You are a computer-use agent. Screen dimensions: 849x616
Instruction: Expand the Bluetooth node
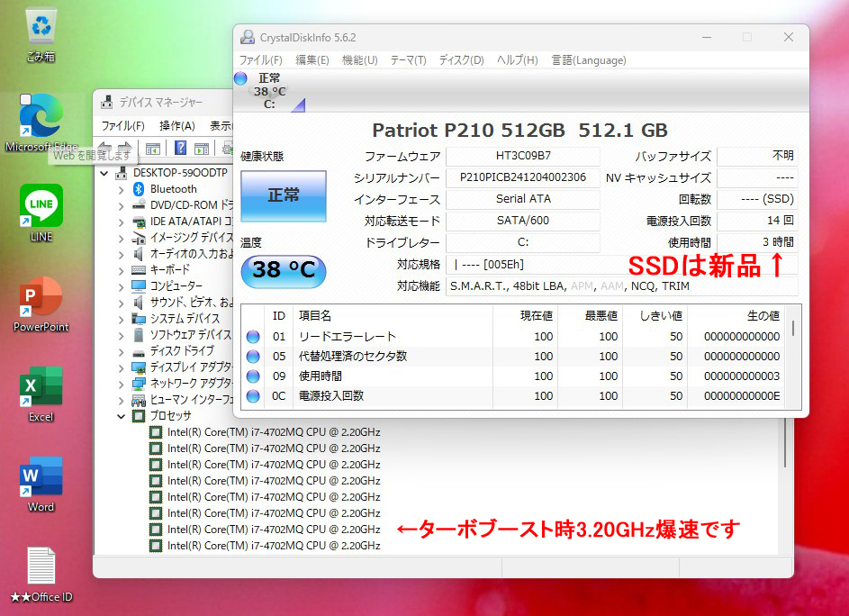tap(122, 190)
